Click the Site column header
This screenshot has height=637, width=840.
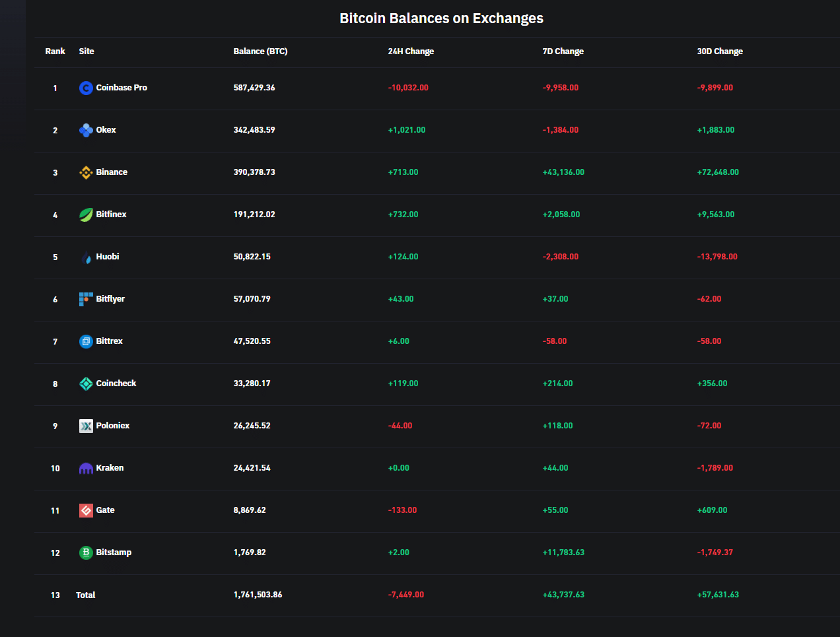(87, 51)
